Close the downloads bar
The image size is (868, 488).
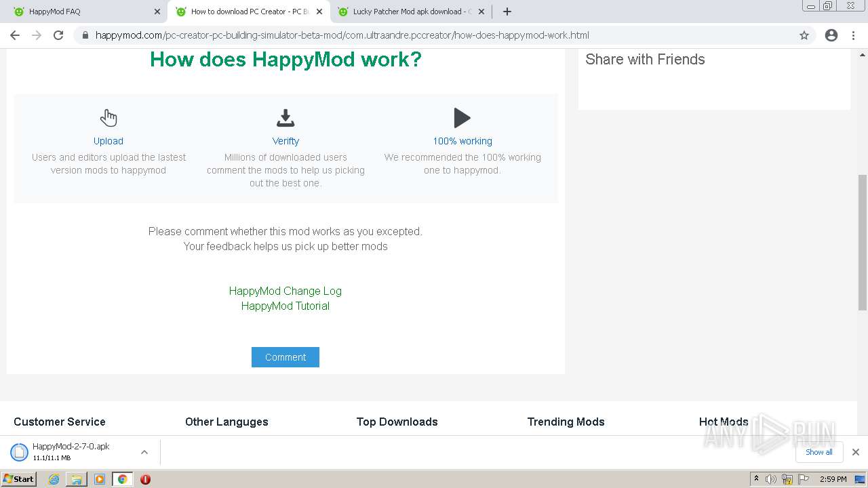[x=856, y=452]
